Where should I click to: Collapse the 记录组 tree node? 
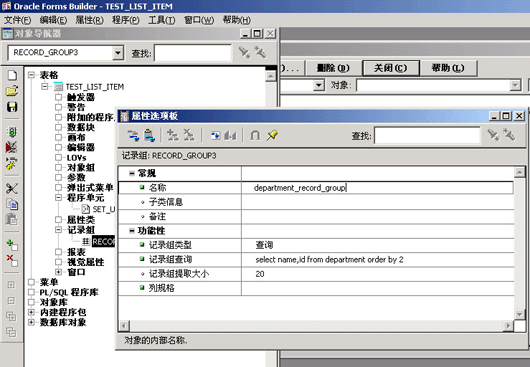click(x=58, y=230)
